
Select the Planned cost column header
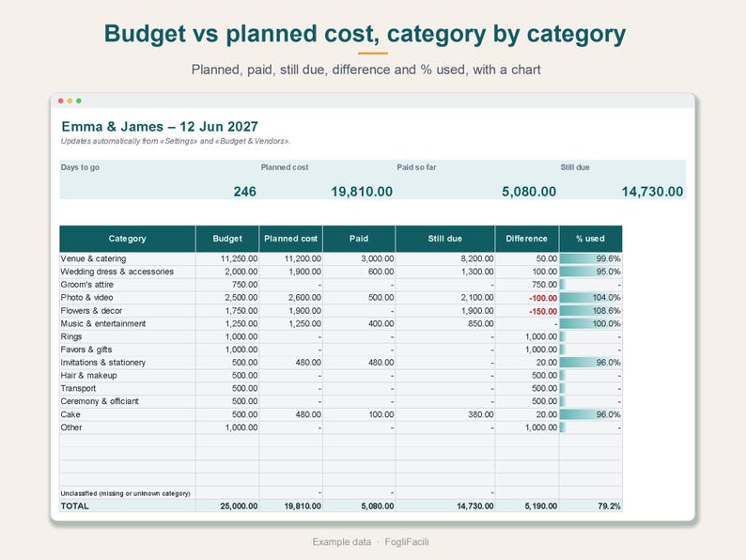[x=290, y=239]
